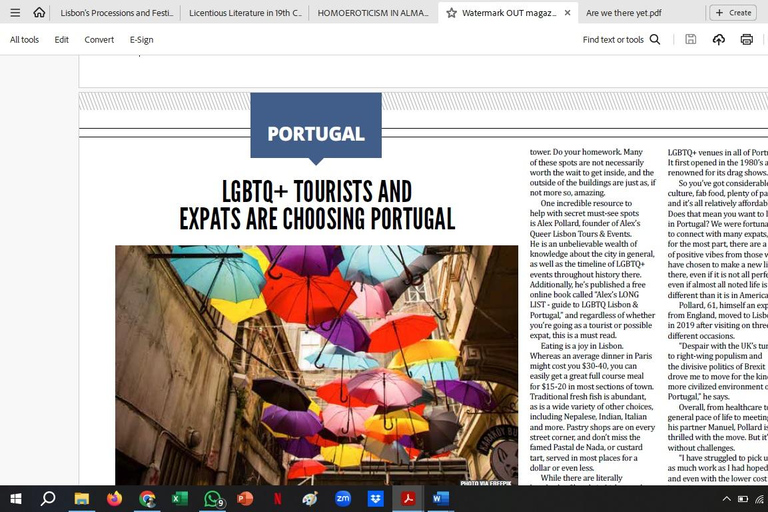Click the Create button
Image resolution: width=768 pixels, height=512 pixels.
pos(733,13)
